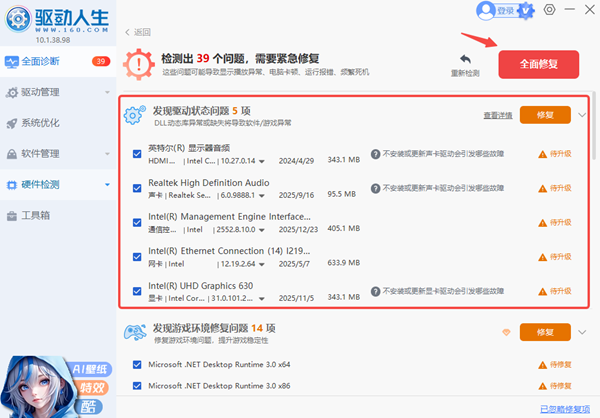600x418 pixels.
Task: Collapse the driver status issues section chevron
Action: [582, 115]
